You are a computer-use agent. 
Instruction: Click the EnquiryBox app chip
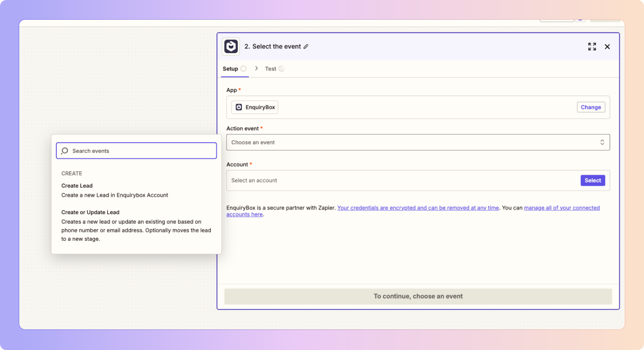[x=255, y=107]
